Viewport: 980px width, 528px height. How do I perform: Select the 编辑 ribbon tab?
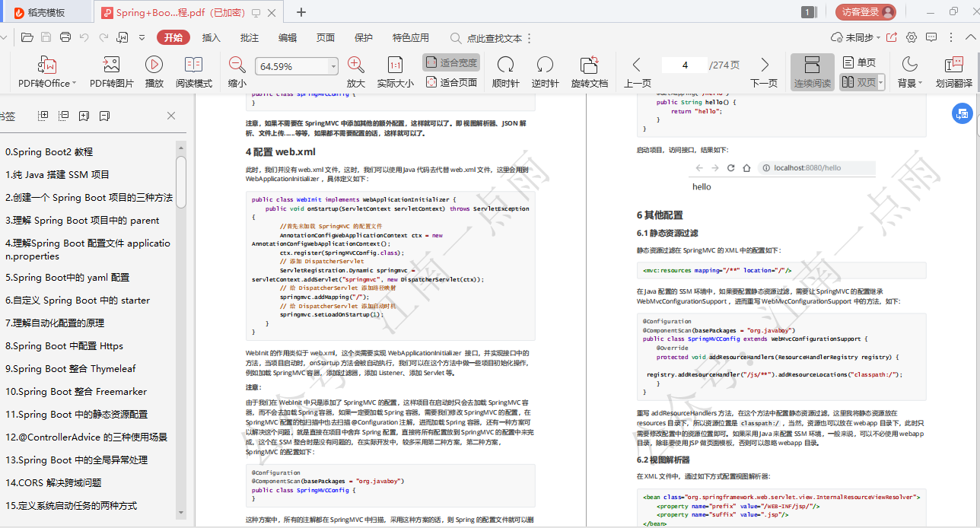tap(288, 38)
